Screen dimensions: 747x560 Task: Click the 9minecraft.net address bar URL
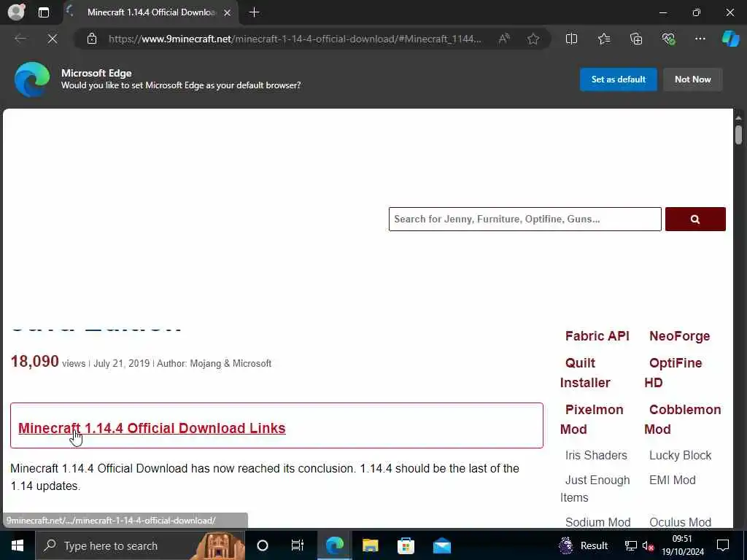click(295, 39)
